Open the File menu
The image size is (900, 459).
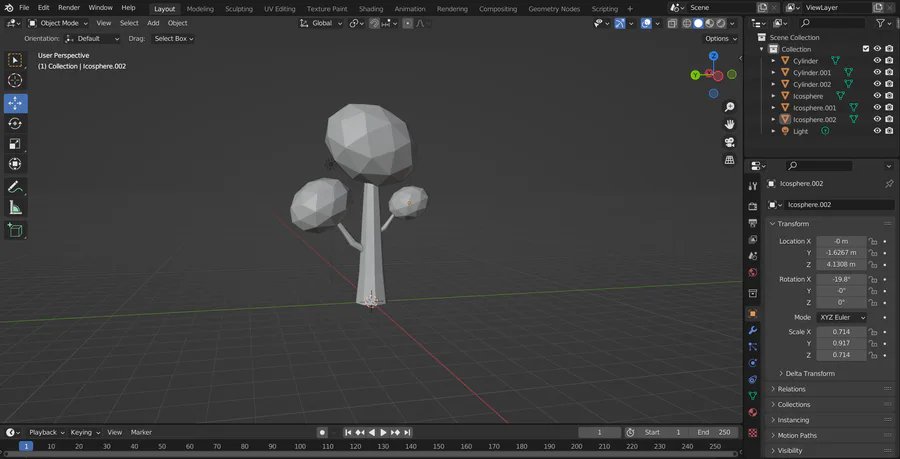24,8
